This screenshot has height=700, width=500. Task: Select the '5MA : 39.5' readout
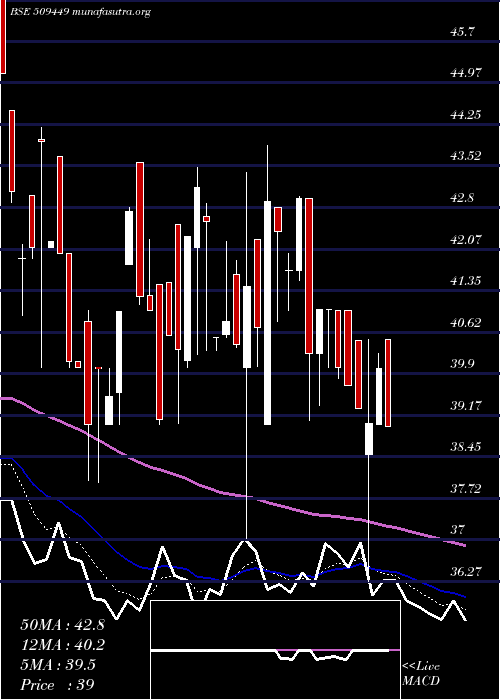tap(58, 665)
